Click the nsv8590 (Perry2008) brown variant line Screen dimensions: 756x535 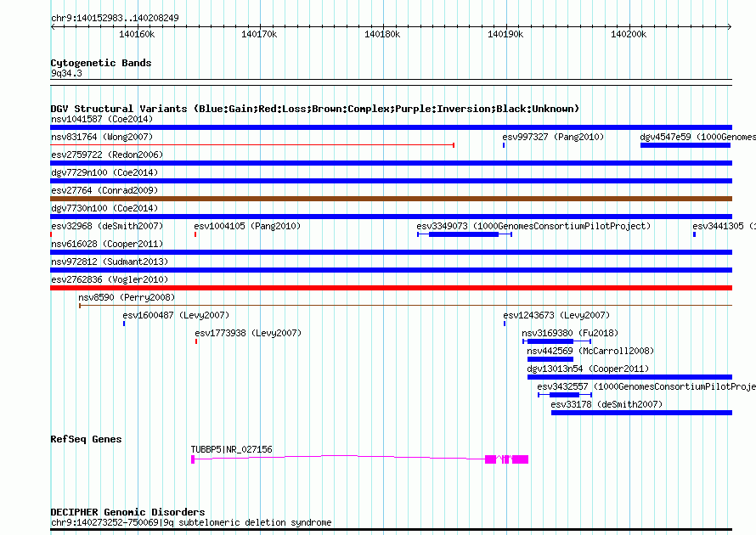pyautogui.click(x=405, y=306)
